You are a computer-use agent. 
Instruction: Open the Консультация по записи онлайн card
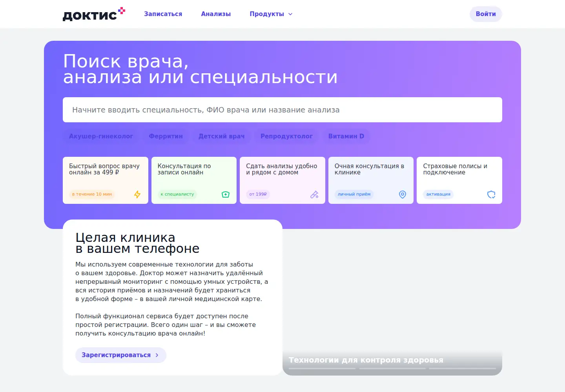pyautogui.click(x=194, y=180)
